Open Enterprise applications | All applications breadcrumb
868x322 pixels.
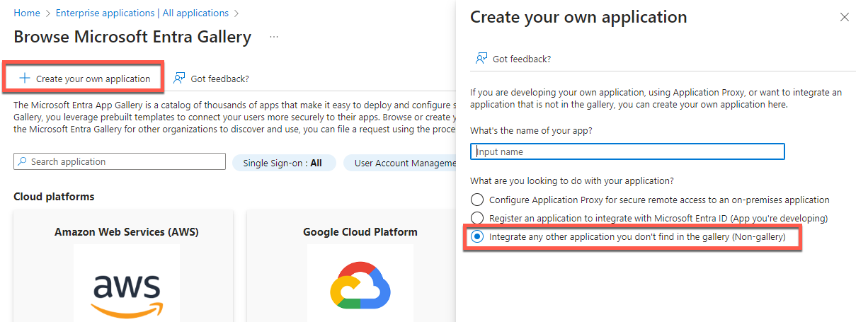142,13
